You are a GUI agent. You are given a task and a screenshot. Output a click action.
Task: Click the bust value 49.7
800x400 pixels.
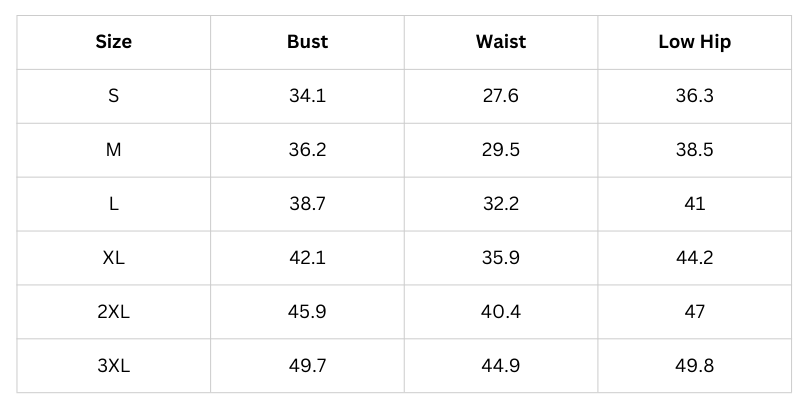click(x=307, y=366)
